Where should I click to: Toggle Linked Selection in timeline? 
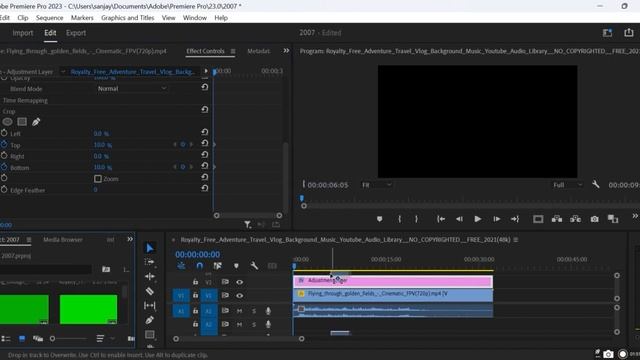click(218, 266)
